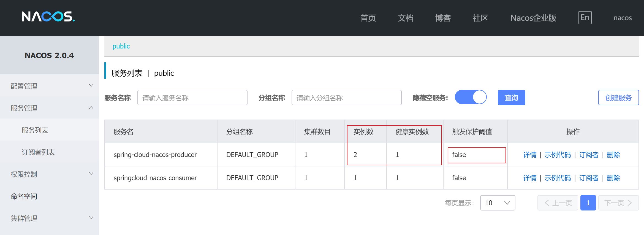Focus the 分组名称 input field
The height and width of the screenshot is (235, 644).
click(347, 98)
